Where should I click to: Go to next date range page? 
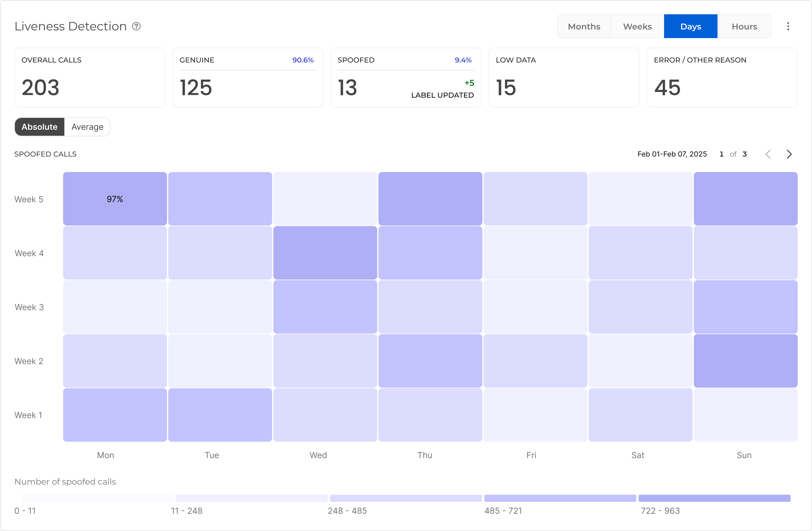coord(789,154)
